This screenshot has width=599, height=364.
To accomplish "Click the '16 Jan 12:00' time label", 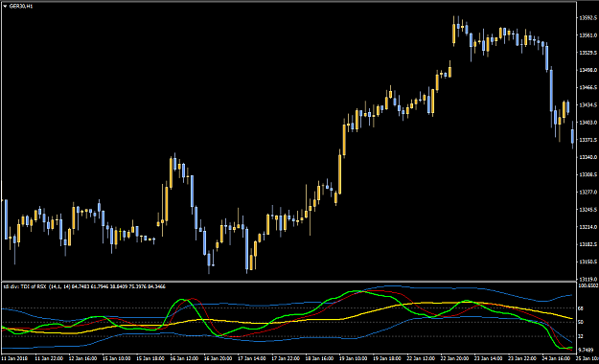I will (184, 358).
